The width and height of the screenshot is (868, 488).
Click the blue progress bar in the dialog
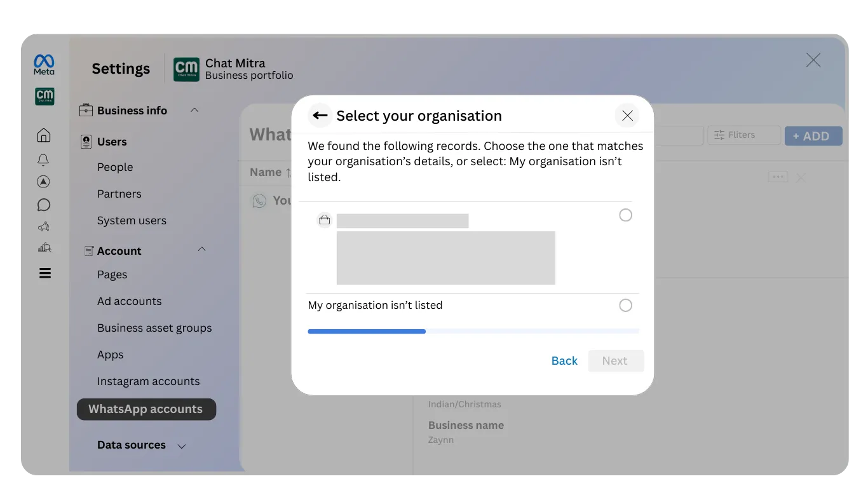pyautogui.click(x=367, y=331)
